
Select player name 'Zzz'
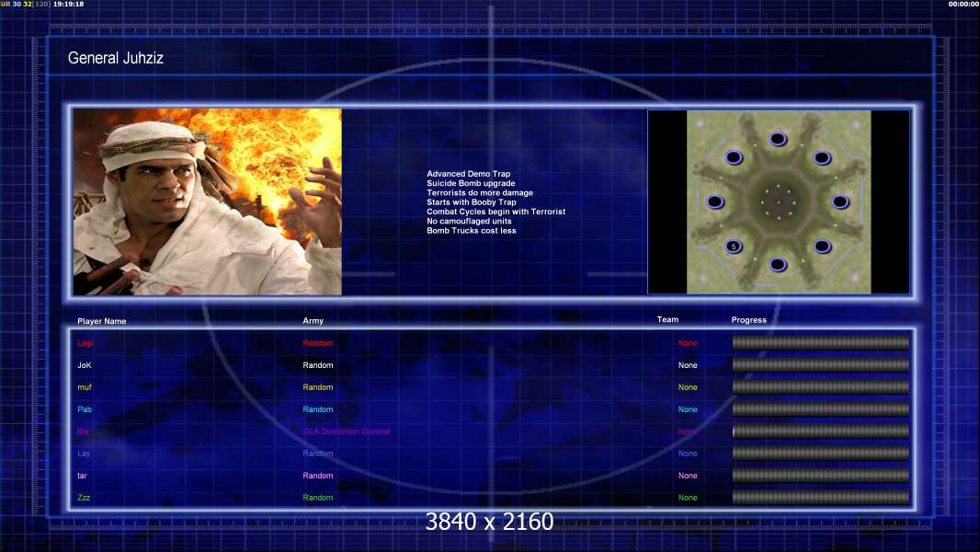coord(84,498)
